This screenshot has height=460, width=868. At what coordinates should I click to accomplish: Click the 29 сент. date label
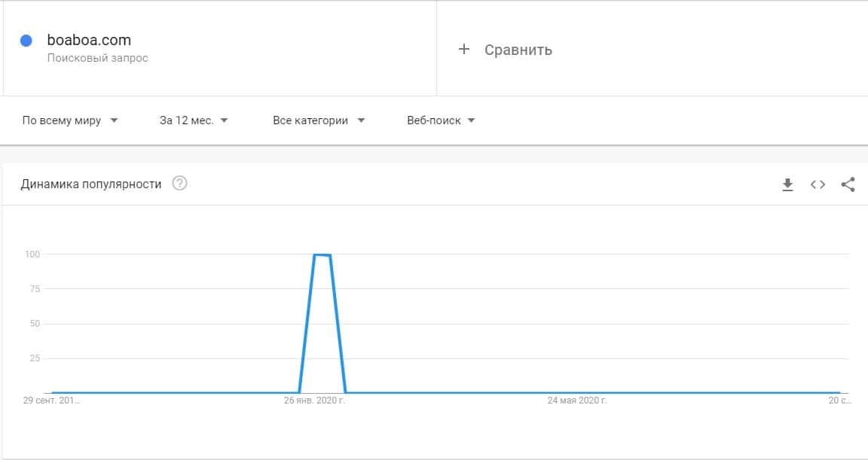pos(52,401)
